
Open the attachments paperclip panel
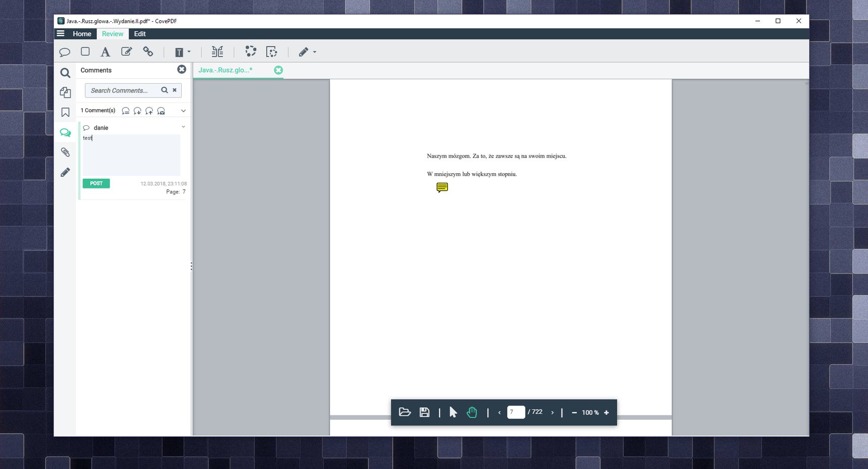click(x=65, y=152)
